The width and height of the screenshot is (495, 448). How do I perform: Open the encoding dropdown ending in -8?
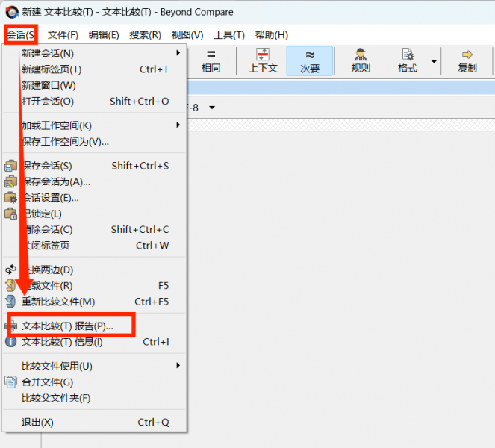pyautogui.click(x=212, y=108)
